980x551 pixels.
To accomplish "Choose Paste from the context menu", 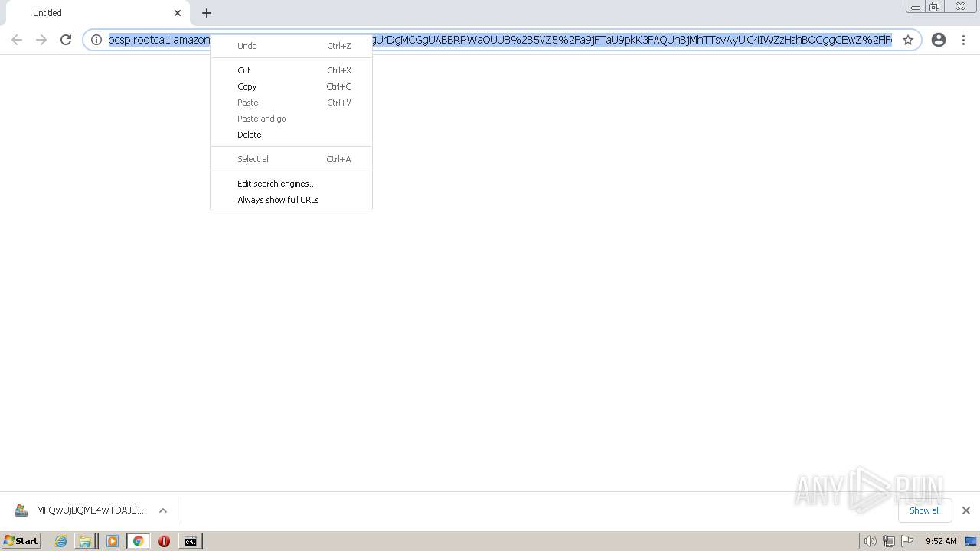I will pyautogui.click(x=291, y=103).
